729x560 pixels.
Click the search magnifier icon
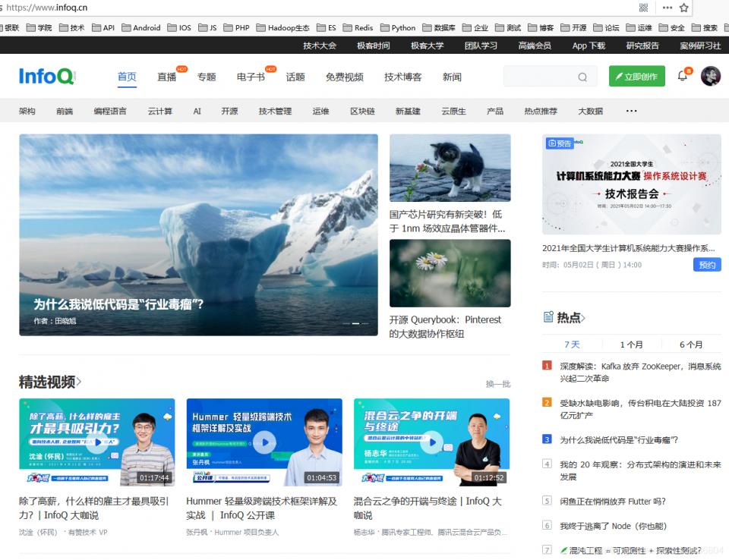(x=582, y=77)
